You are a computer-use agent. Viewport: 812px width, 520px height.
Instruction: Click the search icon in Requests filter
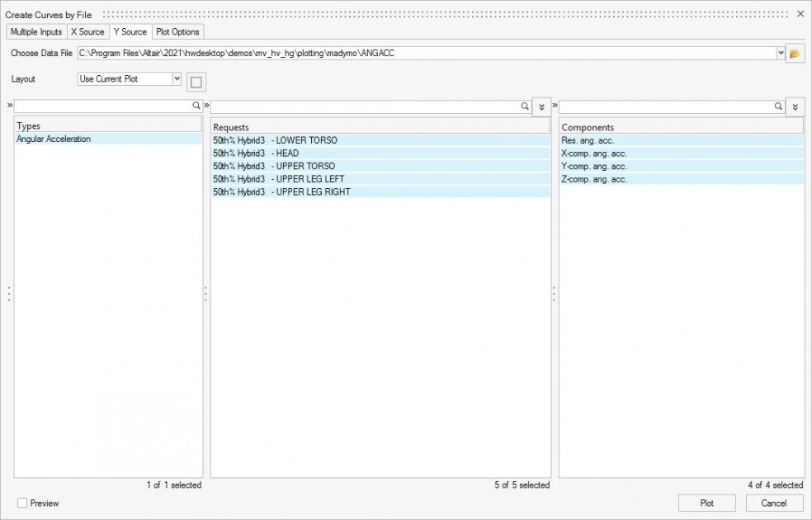point(525,107)
